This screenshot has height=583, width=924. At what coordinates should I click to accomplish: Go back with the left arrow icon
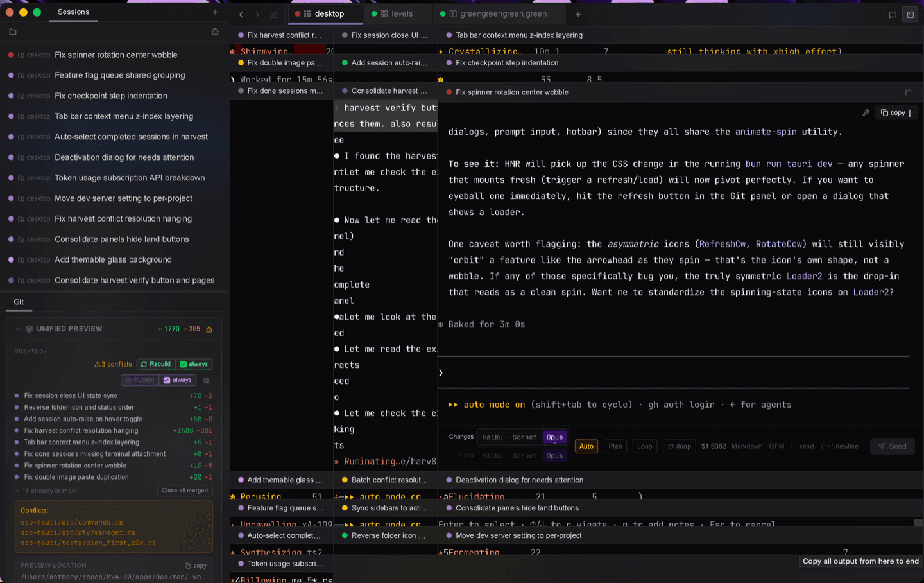(x=241, y=14)
